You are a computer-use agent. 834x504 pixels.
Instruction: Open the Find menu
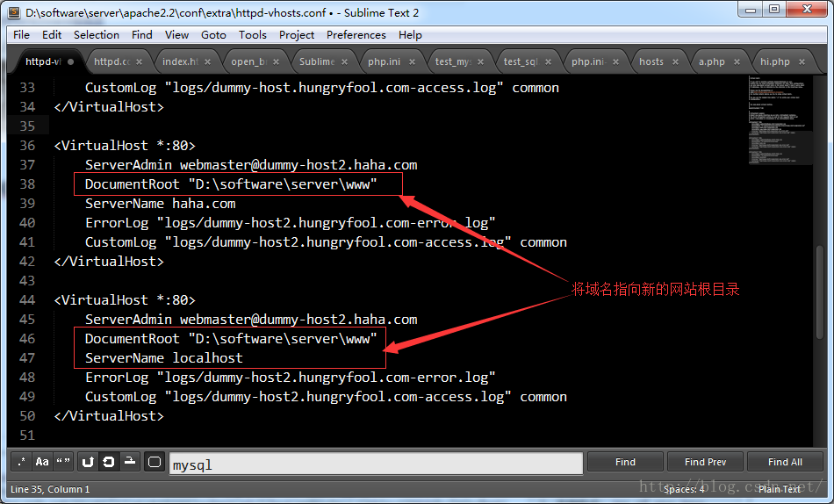(x=142, y=35)
